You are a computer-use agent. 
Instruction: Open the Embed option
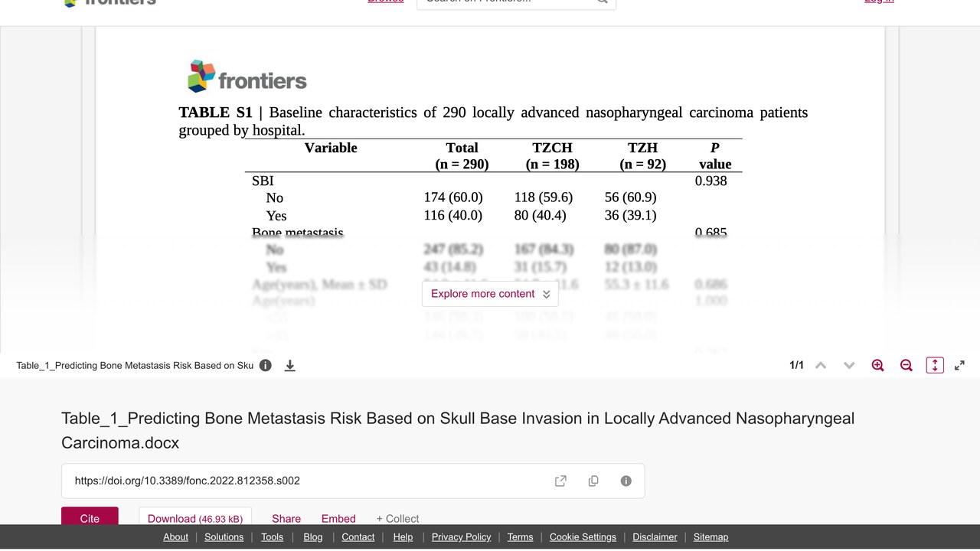coord(338,519)
